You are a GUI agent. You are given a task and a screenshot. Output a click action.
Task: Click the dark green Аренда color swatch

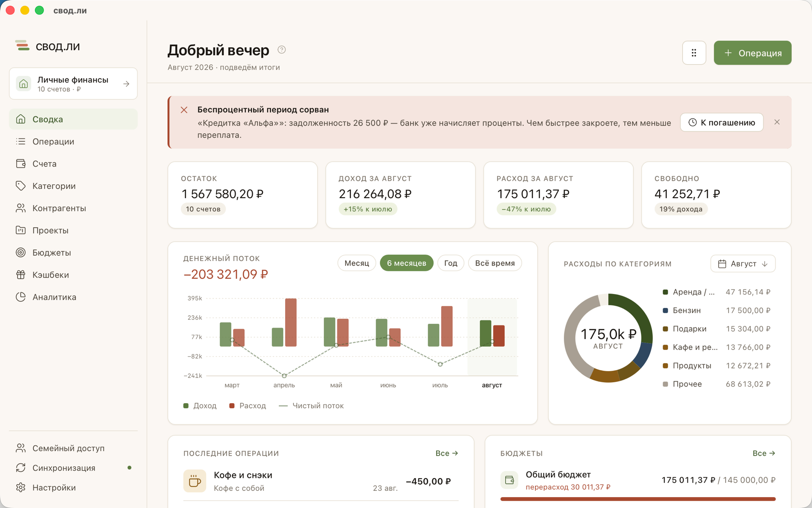pos(665,292)
